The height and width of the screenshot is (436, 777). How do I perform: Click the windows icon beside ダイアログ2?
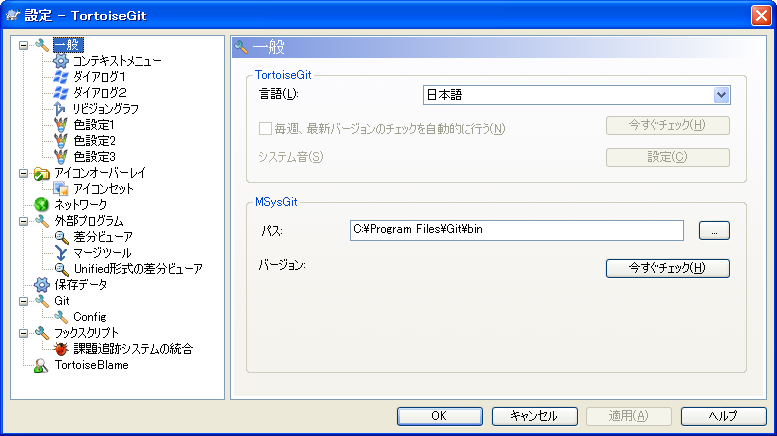tap(61, 93)
